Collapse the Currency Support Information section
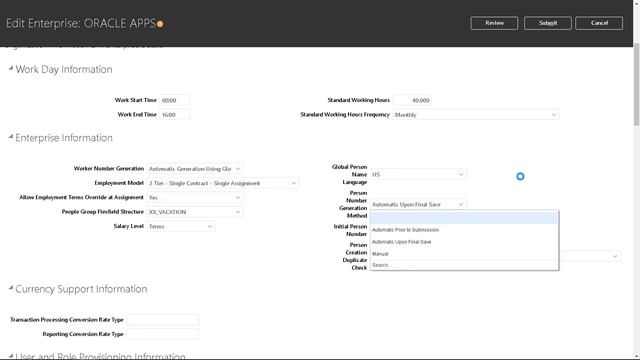This screenshot has width=640, height=360. [x=11, y=288]
